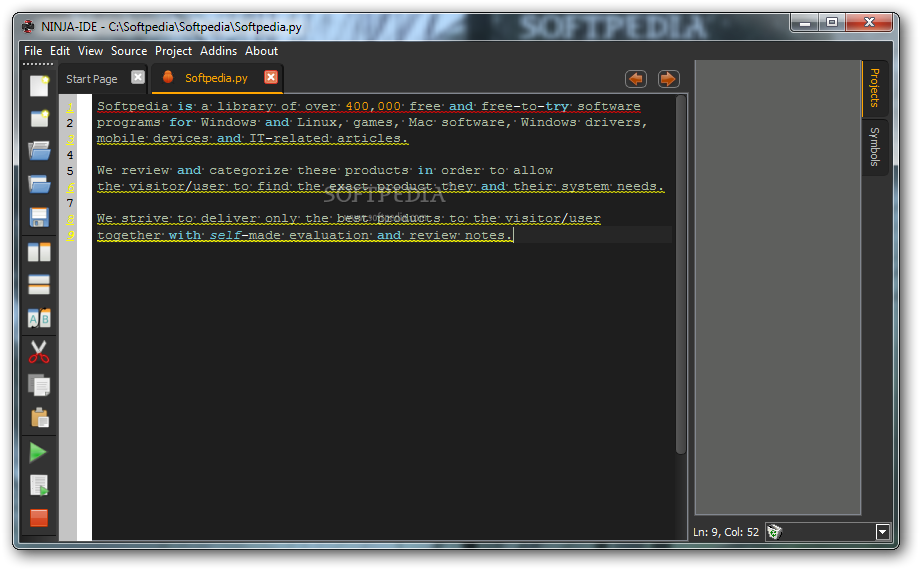The image size is (920, 570).
Task: Open the View menu
Action: point(90,51)
